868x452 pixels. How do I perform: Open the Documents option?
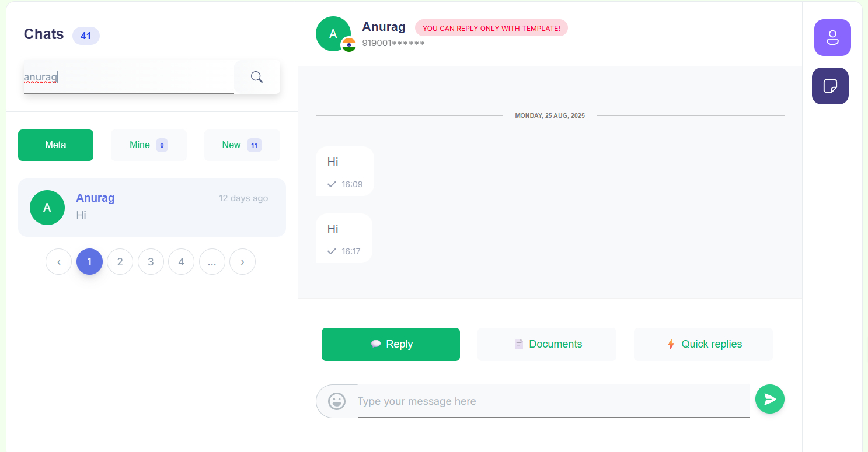[x=546, y=344]
